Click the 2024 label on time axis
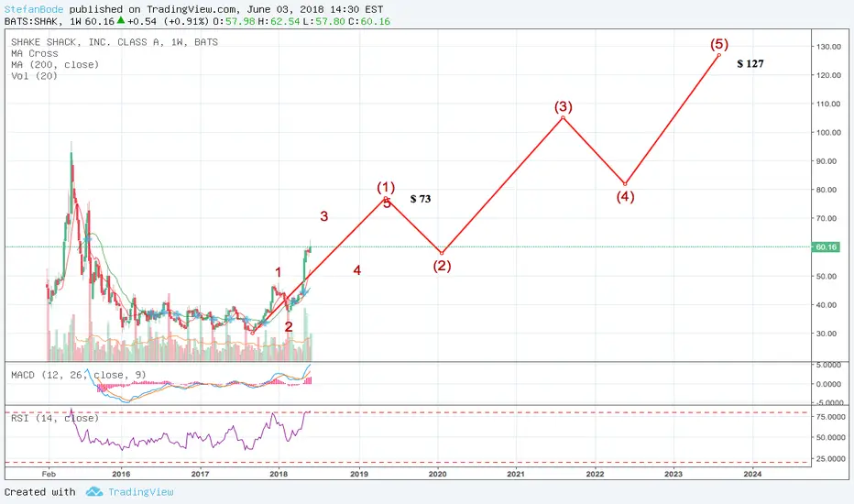The height and width of the screenshot is (504, 854). [x=752, y=474]
